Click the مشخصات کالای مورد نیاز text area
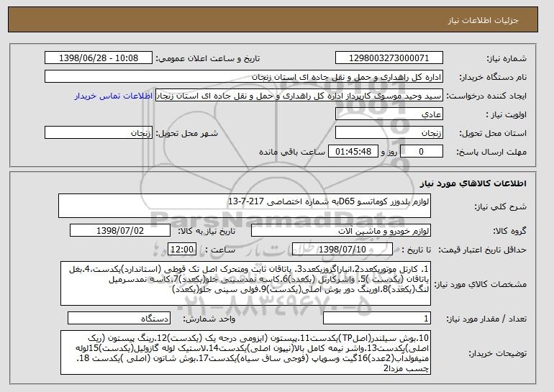 pyautogui.click(x=245, y=283)
